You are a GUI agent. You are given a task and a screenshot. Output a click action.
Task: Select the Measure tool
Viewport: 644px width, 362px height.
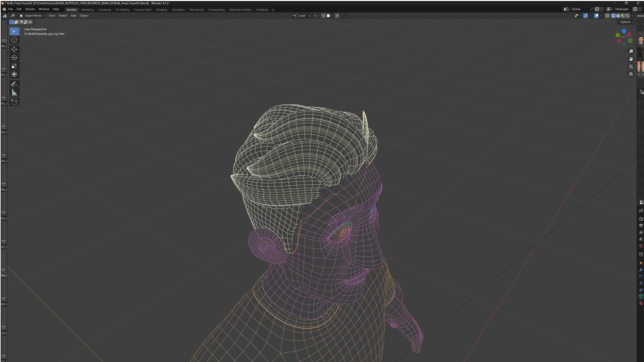[14, 93]
